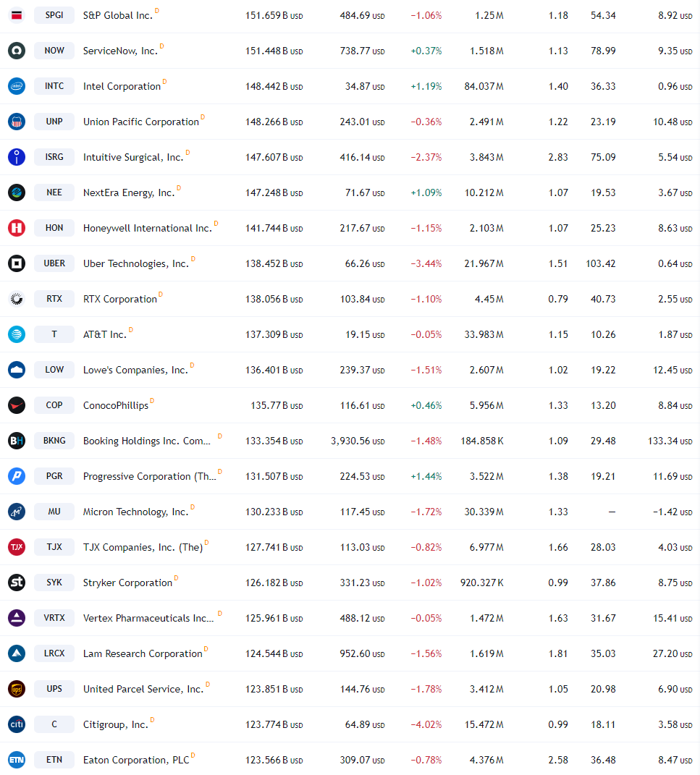Click the Union Pacific shield logo
The width and height of the screenshot is (700, 775).
(17, 122)
